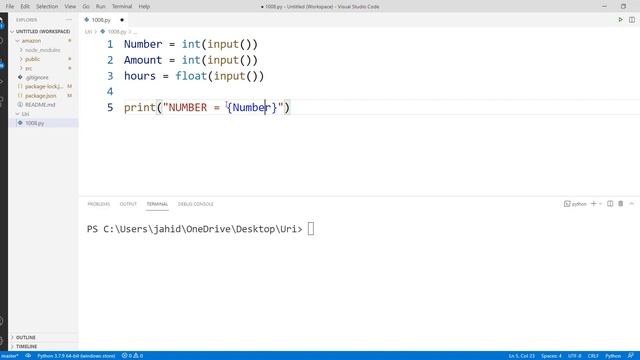The image size is (640, 360).
Task: Open the README.md file
Action: coord(40,105)
